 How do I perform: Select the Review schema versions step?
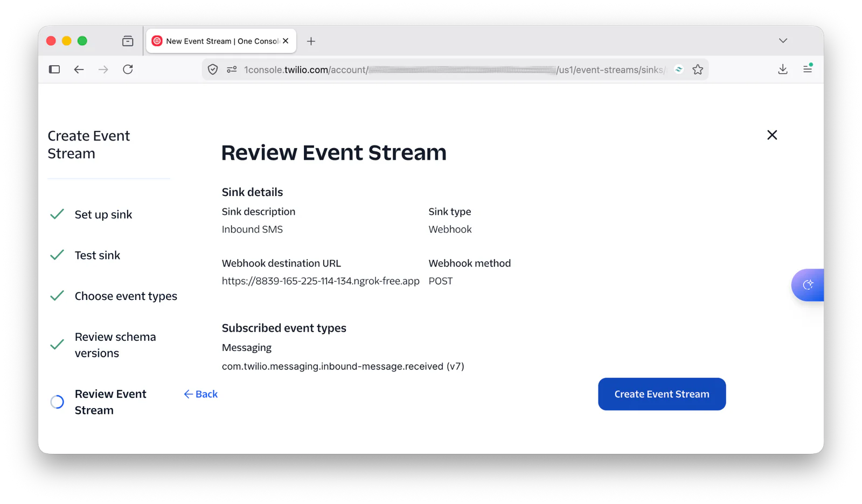pos(115,345)
